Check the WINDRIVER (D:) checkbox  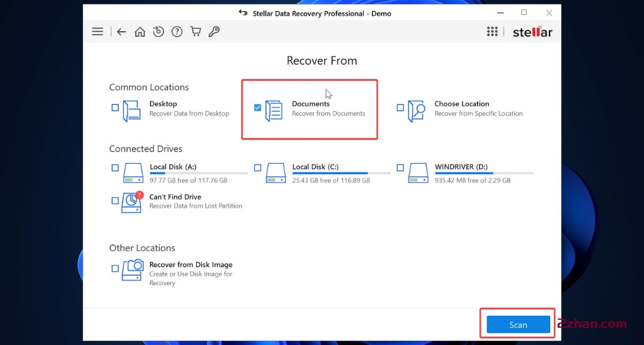[400, 168]
